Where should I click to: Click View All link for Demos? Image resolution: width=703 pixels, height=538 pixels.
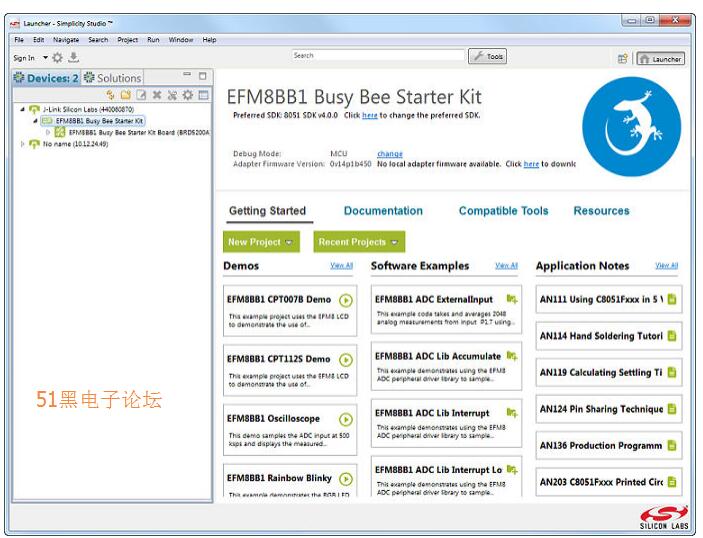tap(342, 265)
